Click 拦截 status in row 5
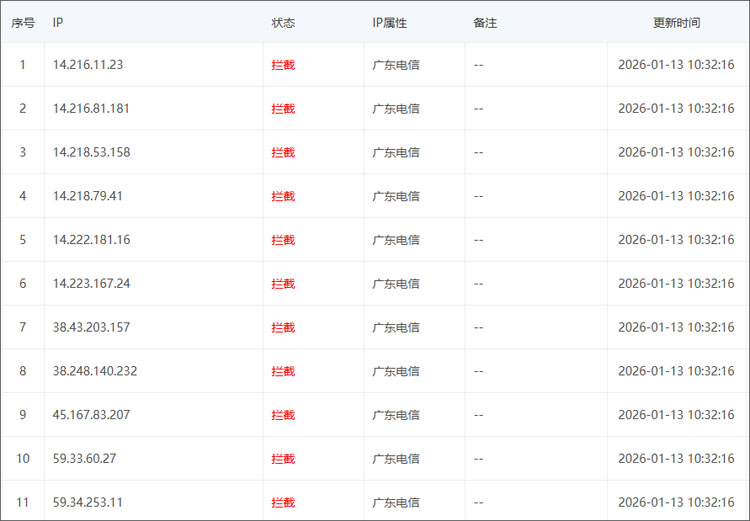The height and width of the screenshot is (521, 750). pyautogui.click(x=283, y=240)
